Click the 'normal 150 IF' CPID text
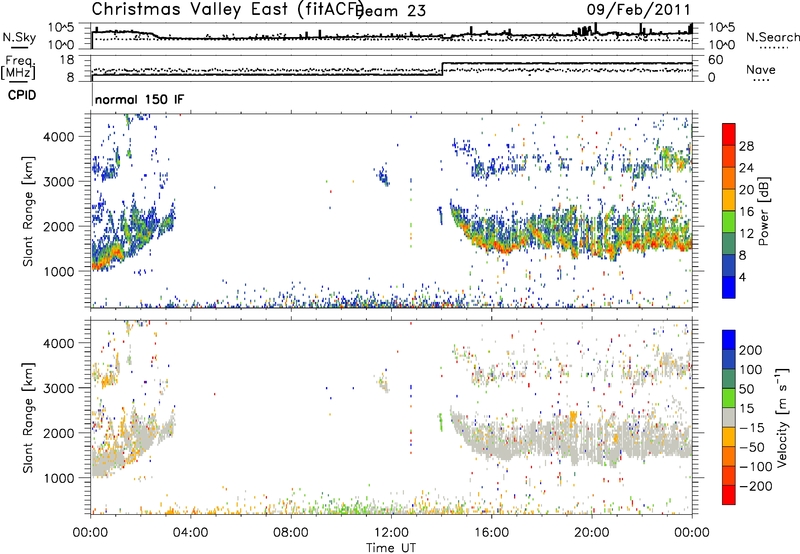 pyautogui.click(x=139, y=99)
